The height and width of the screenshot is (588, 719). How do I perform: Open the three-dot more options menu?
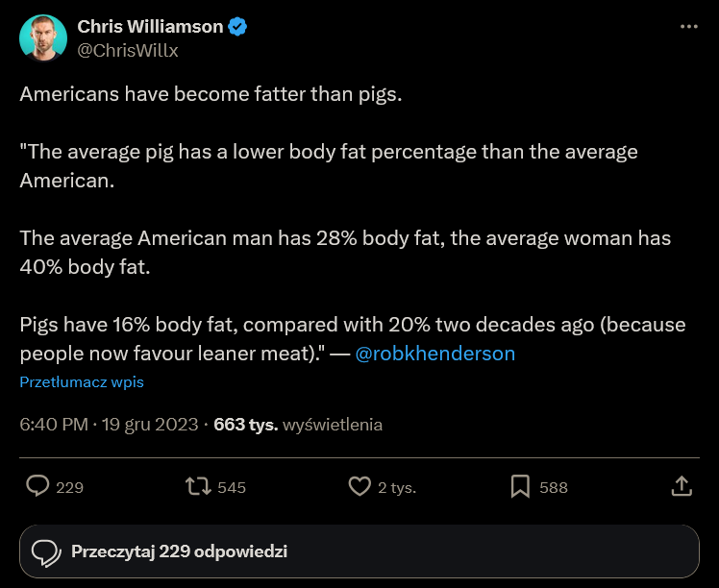click(x=688, y=27)
